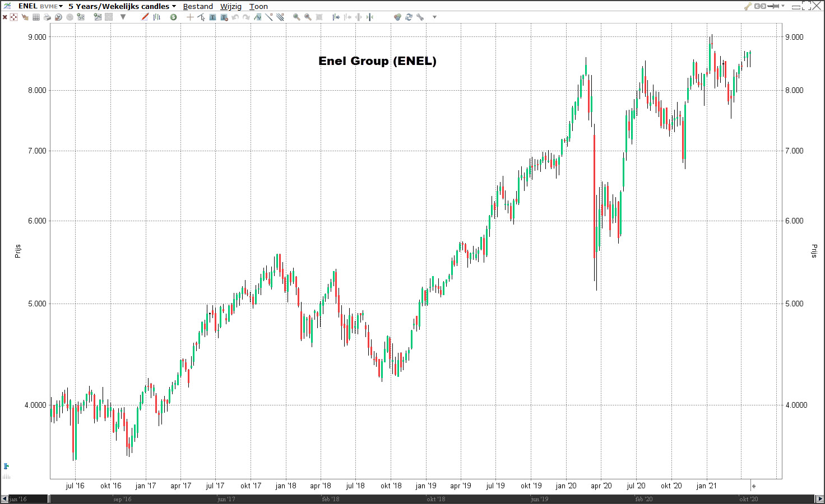The height and width of the screenshot is (504, 825).
Task: Click the 'jan '19' date label on time axis
Action: point(426,486)
